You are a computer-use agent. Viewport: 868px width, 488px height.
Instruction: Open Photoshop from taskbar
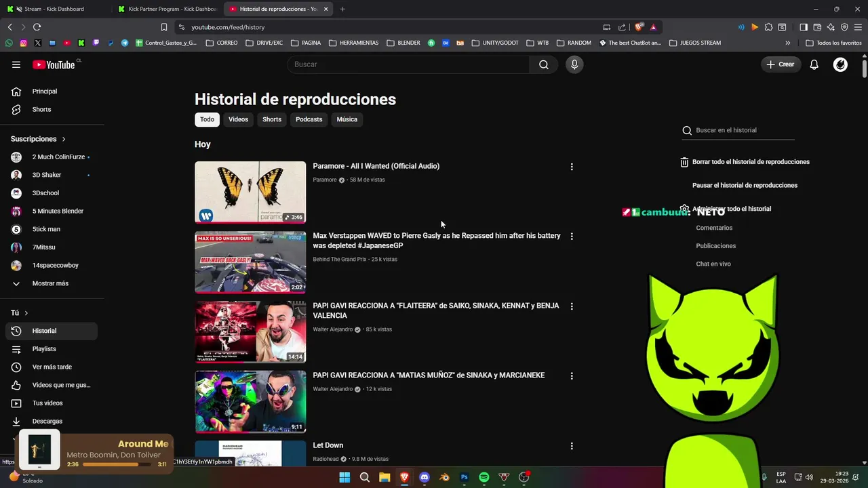[465, 477]
